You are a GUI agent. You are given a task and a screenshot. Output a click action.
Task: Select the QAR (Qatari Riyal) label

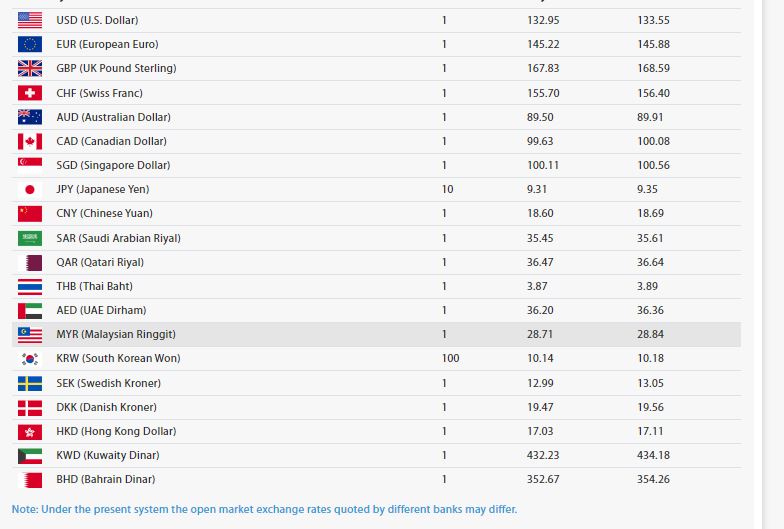(x=100, y=262)
